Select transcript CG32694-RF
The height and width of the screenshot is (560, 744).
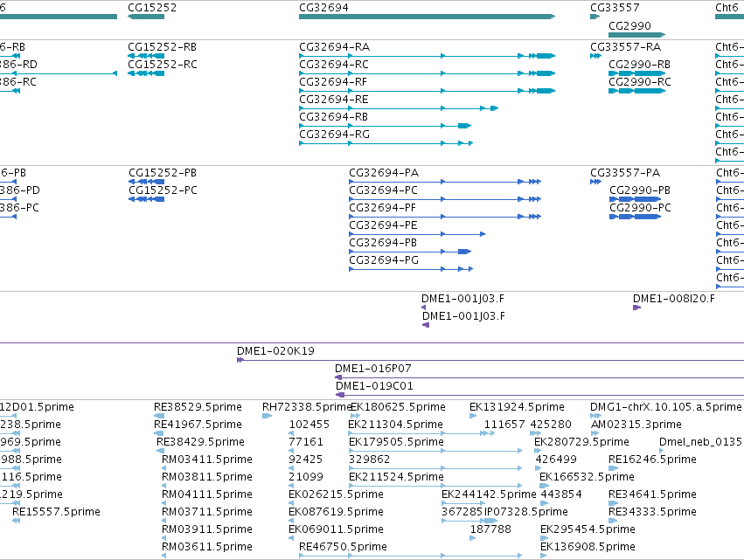click(333, 82)
